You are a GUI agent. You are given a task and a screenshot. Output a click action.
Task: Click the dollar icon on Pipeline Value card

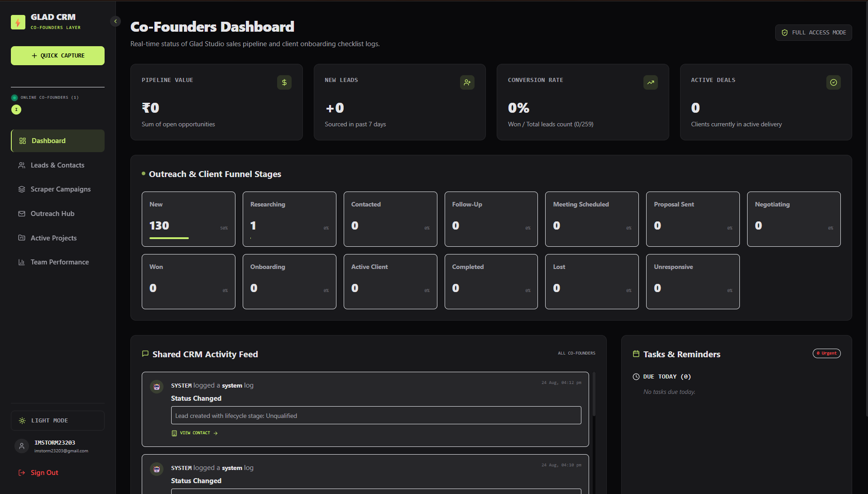284,82
